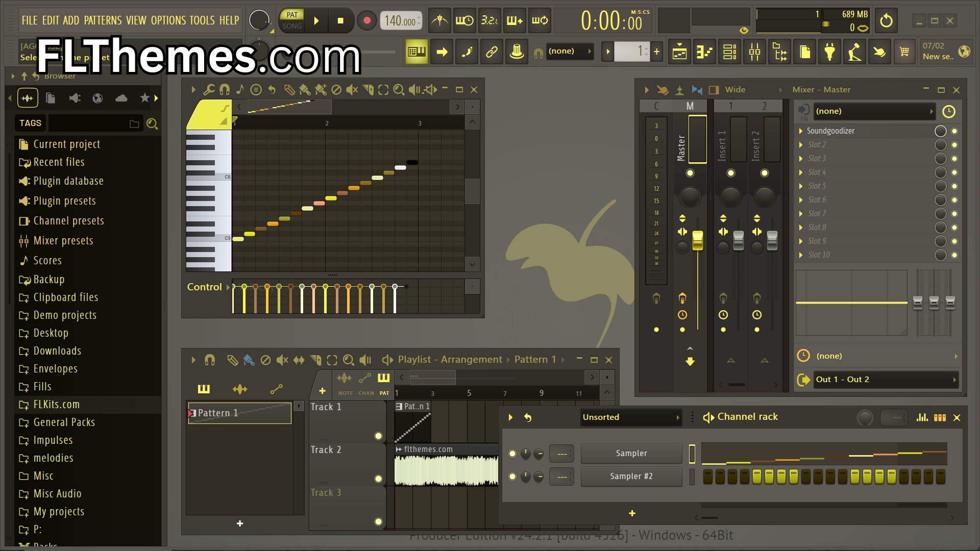Open the wrench tools menu in piano roll

(209, 90)
